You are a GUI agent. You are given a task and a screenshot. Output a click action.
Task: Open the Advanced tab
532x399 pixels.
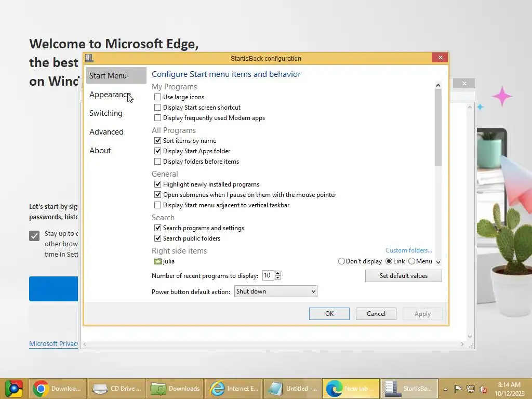click(x=116, y=131)
